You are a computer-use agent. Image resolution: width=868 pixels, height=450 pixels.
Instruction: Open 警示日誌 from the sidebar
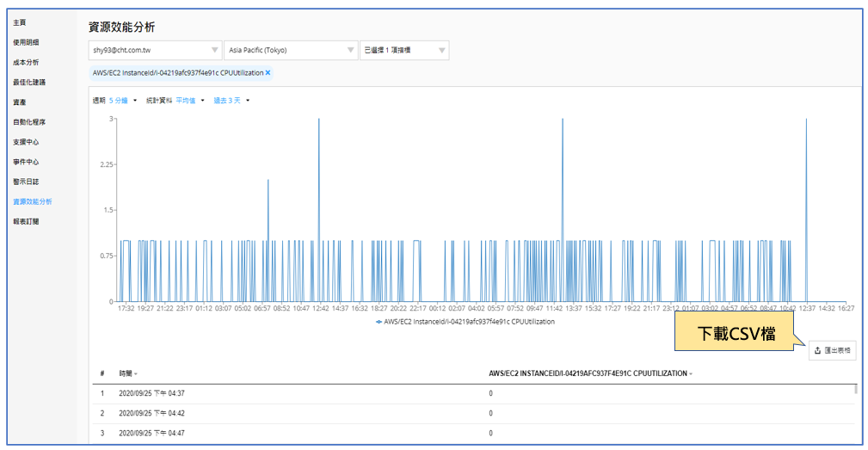click(x=26, y=182)
